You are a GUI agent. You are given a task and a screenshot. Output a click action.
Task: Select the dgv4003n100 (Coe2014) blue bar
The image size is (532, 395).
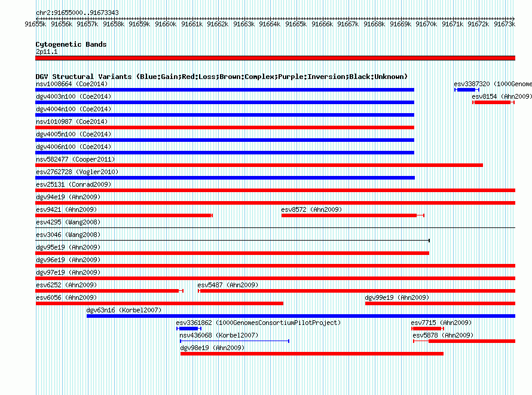pos(225,102)
